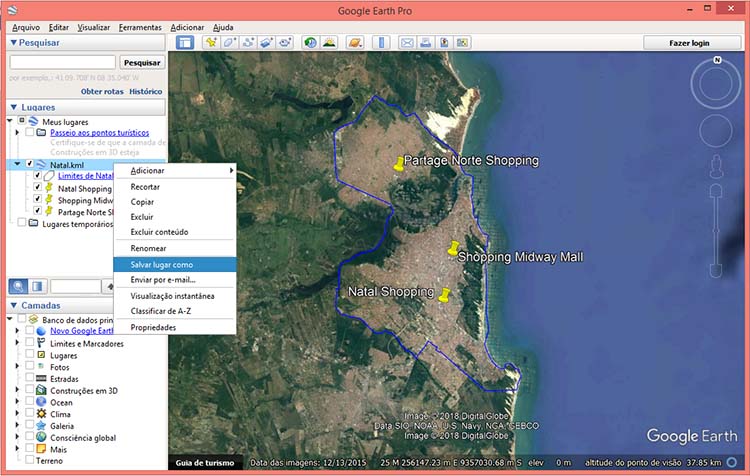Click the print toolbar icon
This screenshot has height=476, width=750.
coord(425,43)
